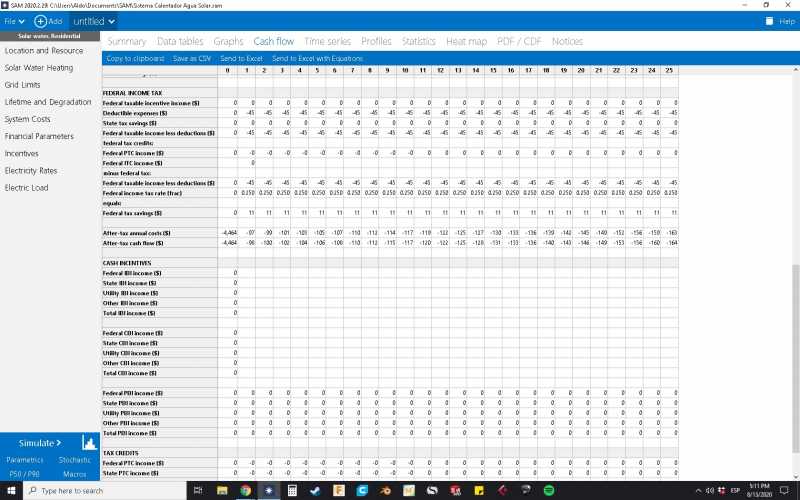Click the Windows Start button
Image resolution: width=800 pixels, height=500 pixels.
[x=11, y=491]
